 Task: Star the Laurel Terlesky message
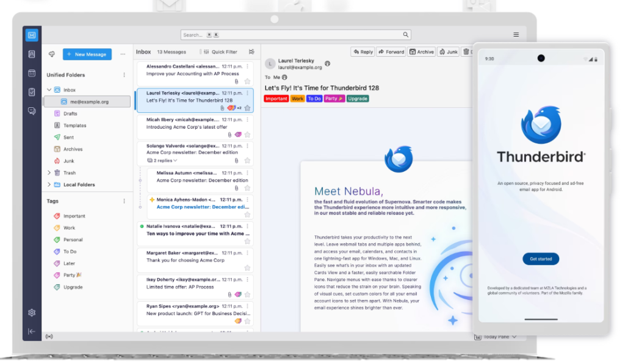[248, 108]
